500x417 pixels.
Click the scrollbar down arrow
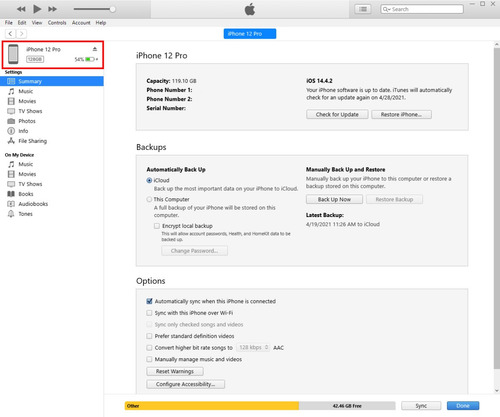click(x=497, y=391)
